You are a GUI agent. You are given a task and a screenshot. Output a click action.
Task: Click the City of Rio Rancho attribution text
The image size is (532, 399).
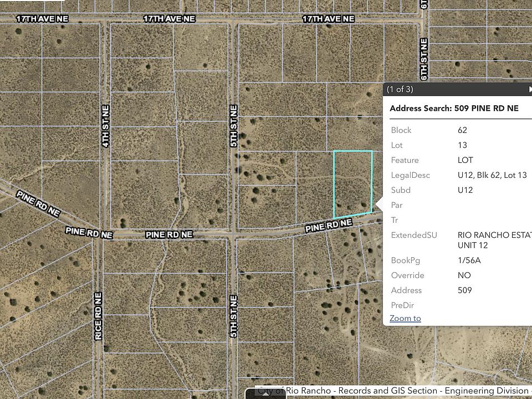pyautogui.click(x=393, y=391)
